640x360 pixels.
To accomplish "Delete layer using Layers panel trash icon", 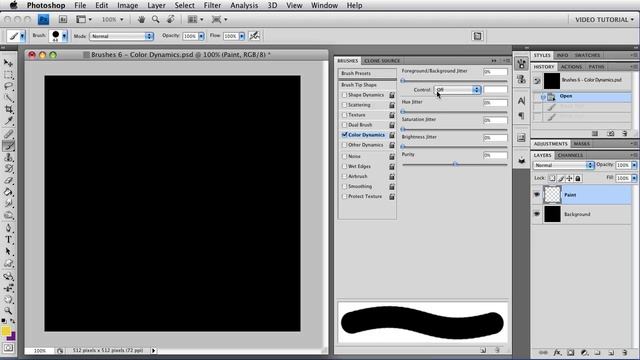I will pyautogui.click(x=625, y=352).
